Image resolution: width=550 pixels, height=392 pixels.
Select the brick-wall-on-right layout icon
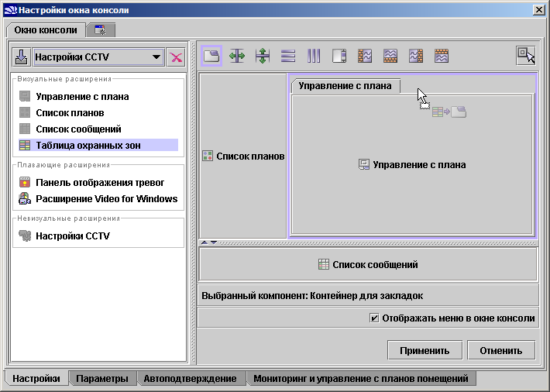(416, 56)
